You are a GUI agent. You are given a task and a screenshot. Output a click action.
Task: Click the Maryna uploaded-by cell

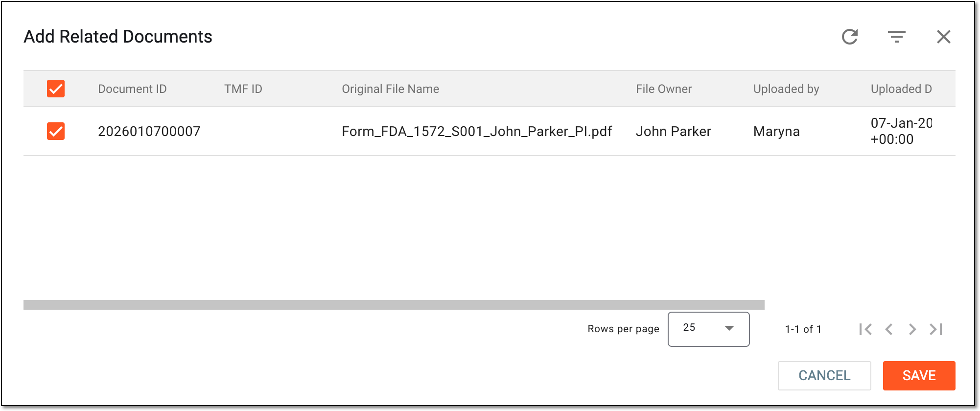coord(776,131)
